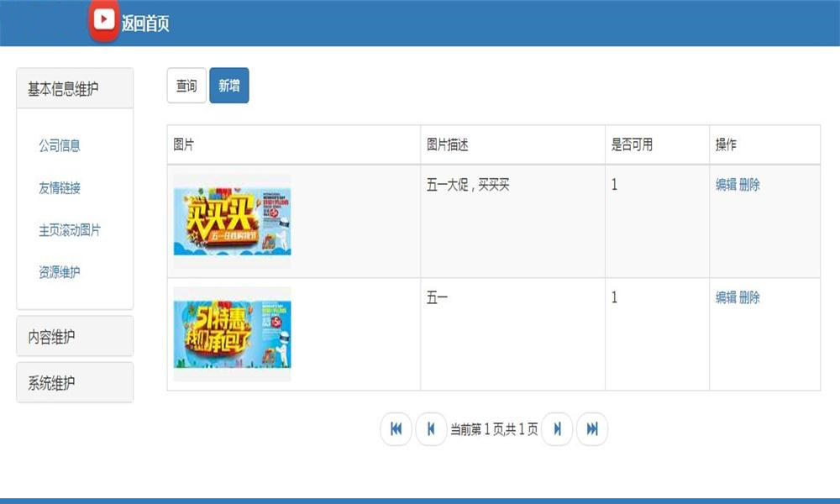840x504 pixels.
Task: Edit the 五一大促，买买买 row
Action: point(726,185)
